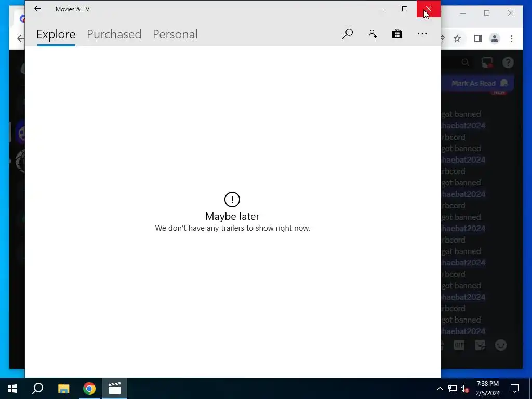Maximize the Chrome window
532x399 pixels.
click(x=487, y=13)
